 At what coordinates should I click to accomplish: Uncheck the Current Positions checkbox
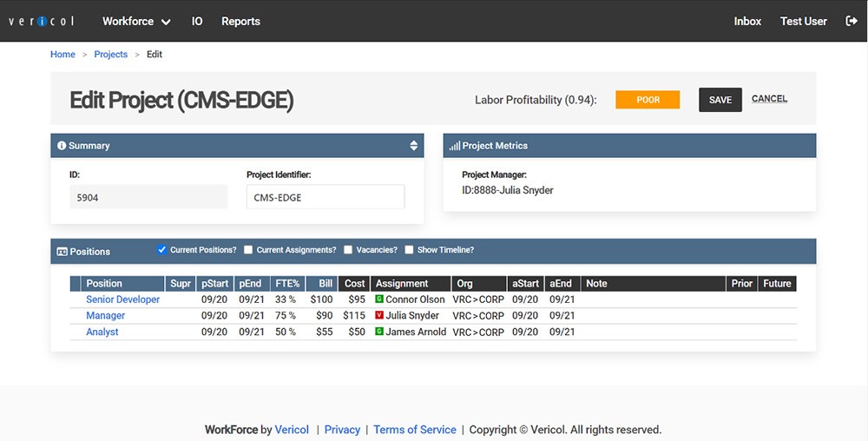coord(161,250)
